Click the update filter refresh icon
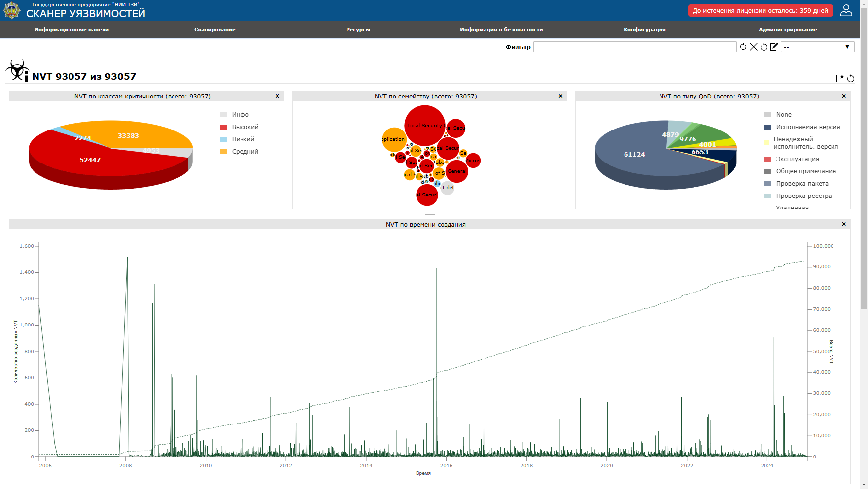 (743, 47)
